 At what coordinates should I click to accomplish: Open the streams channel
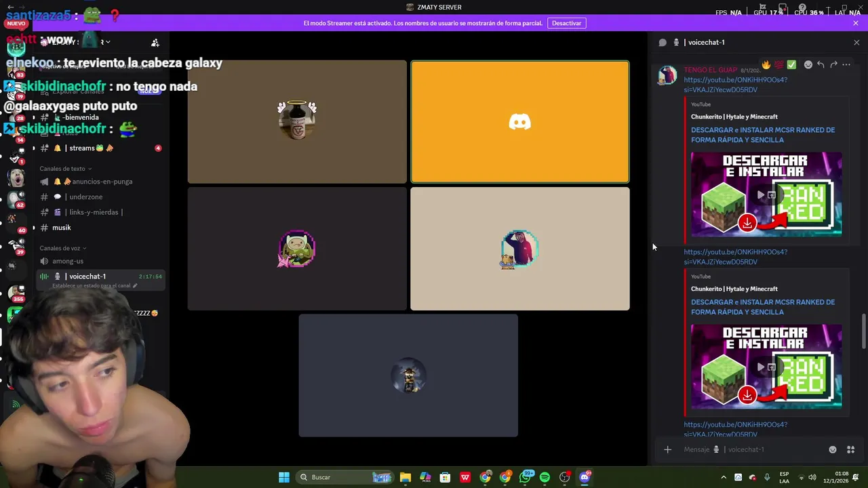click(x=100, y=148)
